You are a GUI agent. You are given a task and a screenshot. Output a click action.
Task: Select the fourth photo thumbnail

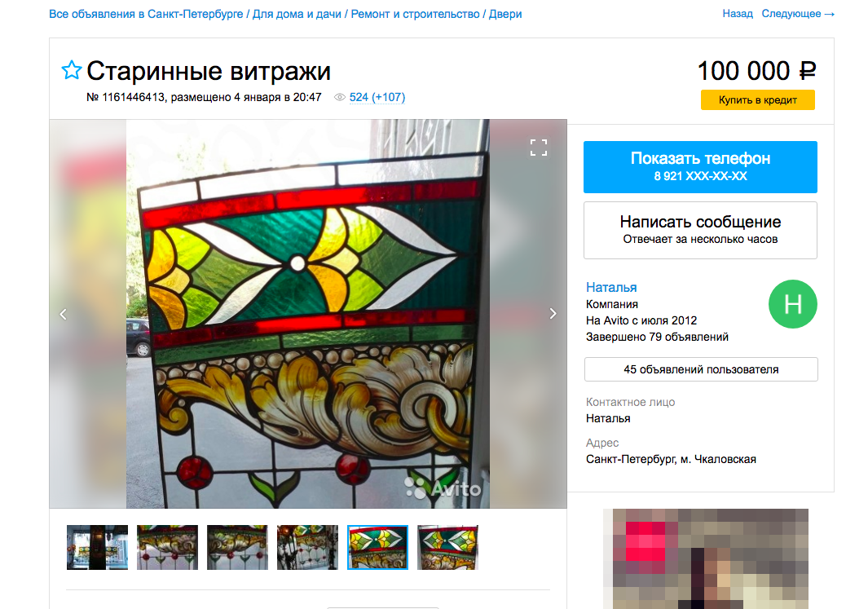tap(307, 548)
